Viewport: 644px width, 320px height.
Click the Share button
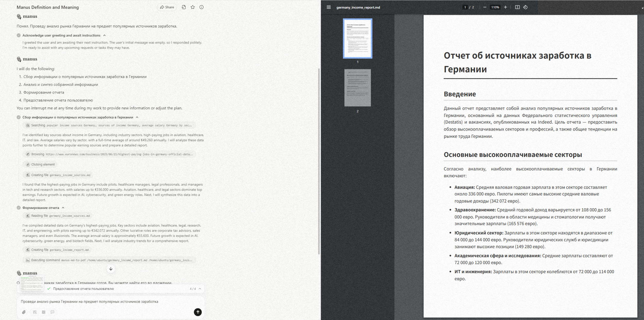pos(167,7)
